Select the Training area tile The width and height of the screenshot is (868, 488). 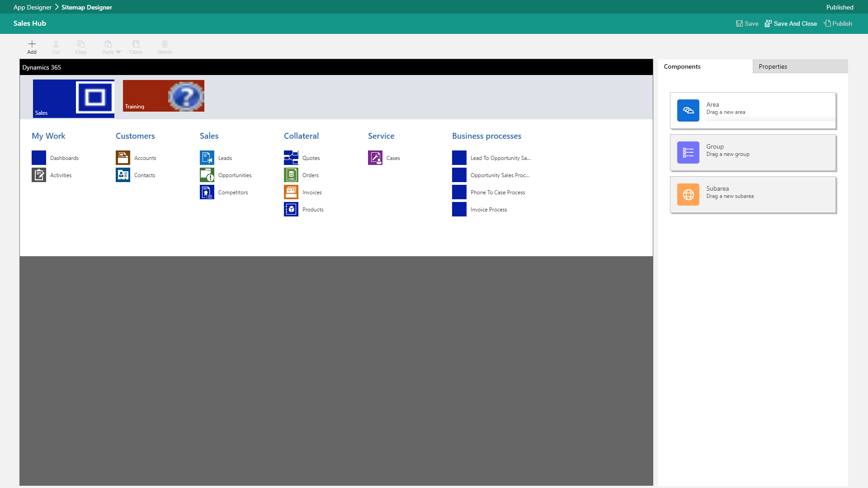(x=163, y=96)
